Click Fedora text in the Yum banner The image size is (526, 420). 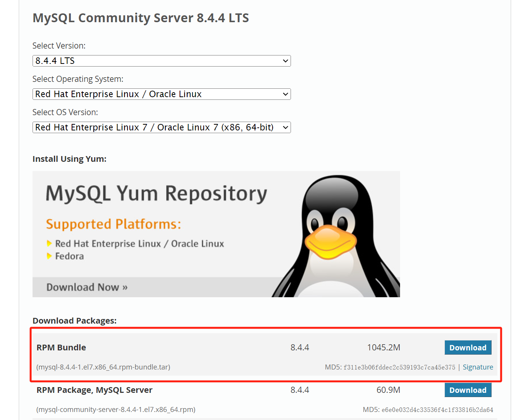[x=69, y=256]
